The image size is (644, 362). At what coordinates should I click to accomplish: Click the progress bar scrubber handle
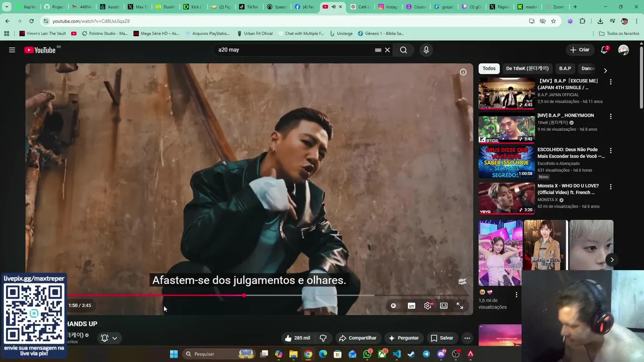coord(244,295)
